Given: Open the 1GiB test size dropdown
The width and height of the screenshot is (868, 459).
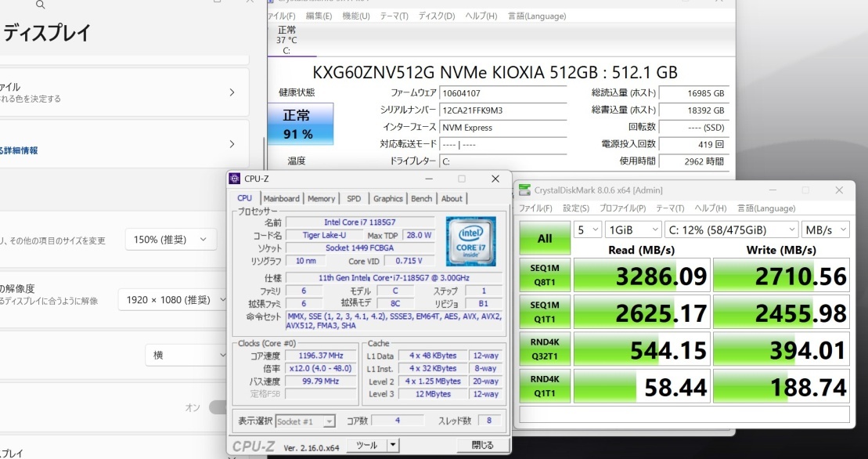Looking at the screenshot, I should tap(633, 229).
